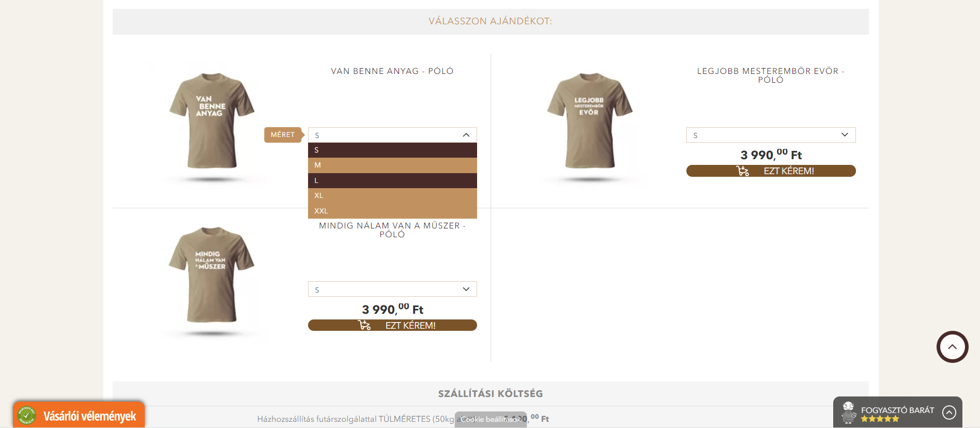The width and height of the screenshot is (980, 428).
Task: Pick size S in open dropdown list
Action: click(x=392, y=150)
